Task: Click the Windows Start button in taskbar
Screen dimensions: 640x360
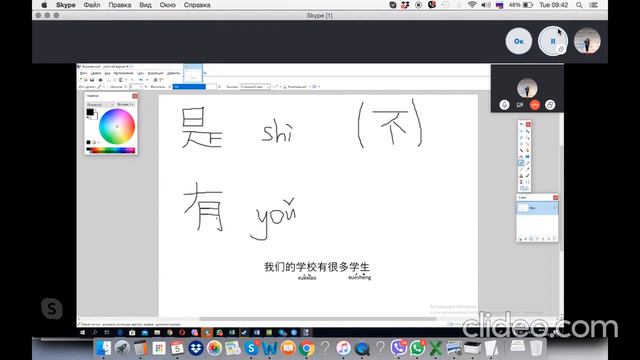Action: tap(82, 333)
